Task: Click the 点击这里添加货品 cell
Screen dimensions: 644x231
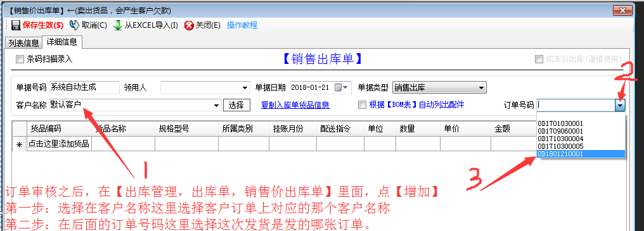Action: click(59, 144)
